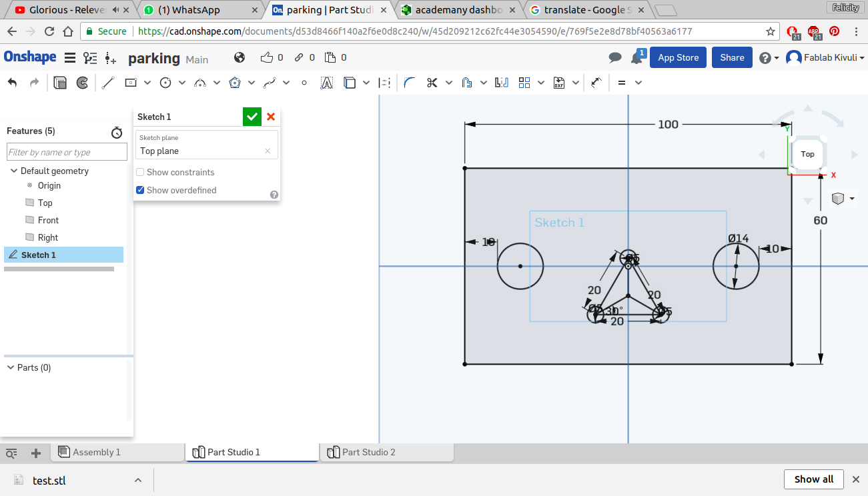Activate the Text sketch tool
This screenshot has width=868, height=496.
326,83
